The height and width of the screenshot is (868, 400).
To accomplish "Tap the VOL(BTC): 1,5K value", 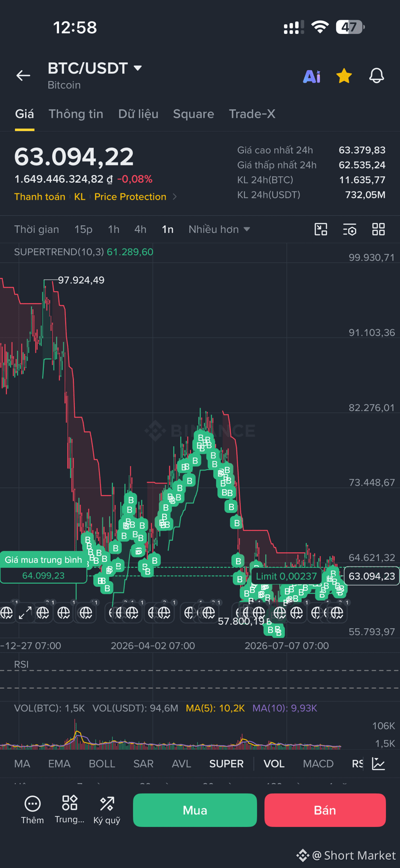I will pos(49,708).
